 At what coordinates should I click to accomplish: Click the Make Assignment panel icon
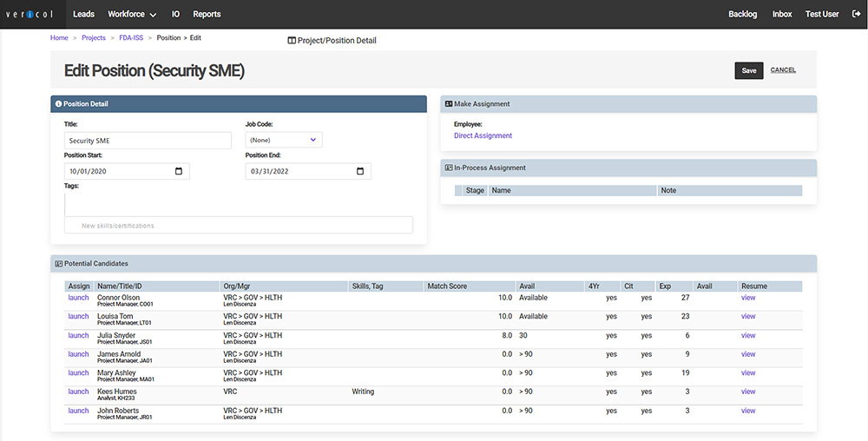coord(449,104)
